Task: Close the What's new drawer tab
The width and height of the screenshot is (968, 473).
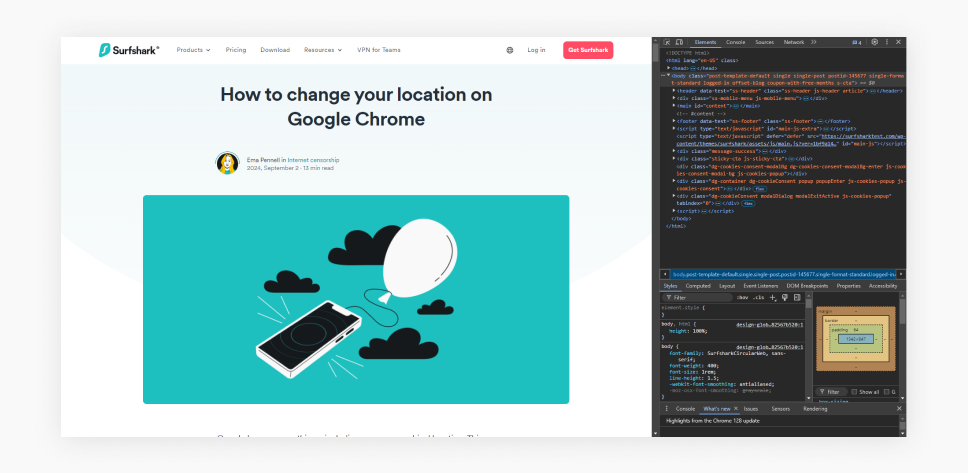Action: click(x=735, y=409)
